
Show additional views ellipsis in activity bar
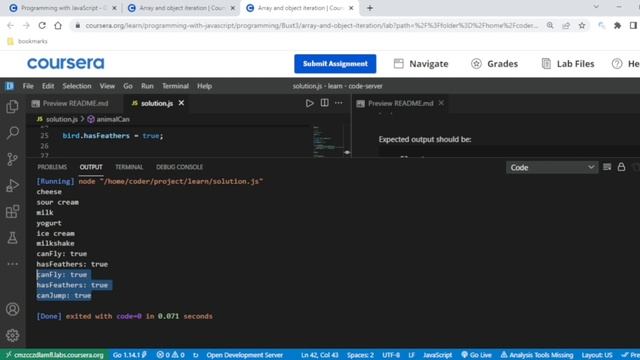pyautogui.click(x=12, y=264)
